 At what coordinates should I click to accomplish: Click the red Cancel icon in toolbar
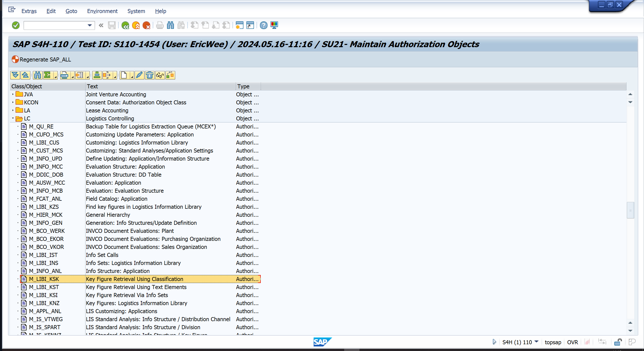pos(146,25)
